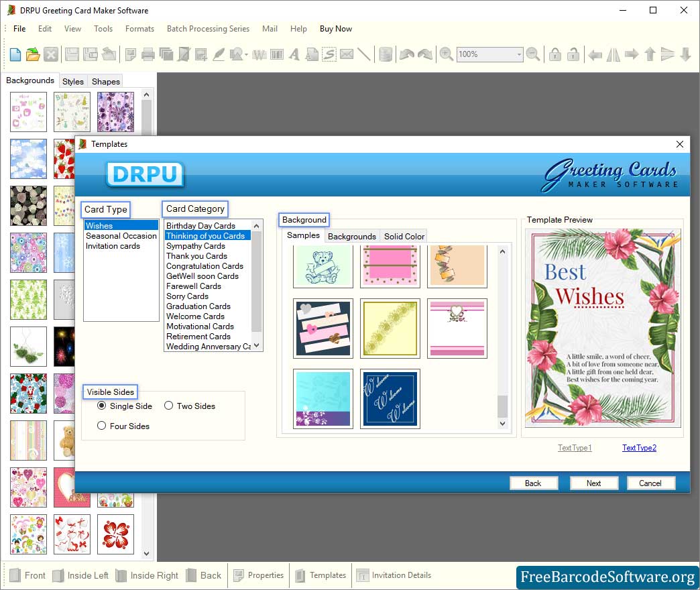Screen dimensions: 700x590
Task: Click the database toolbar icon
Action: point(386,54)
